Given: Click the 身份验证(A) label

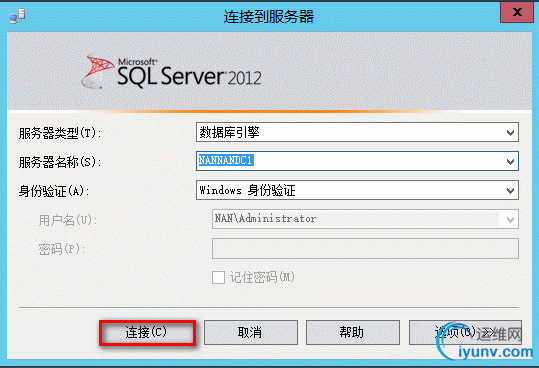Looking at the screenshot, I should pos(54,191).
